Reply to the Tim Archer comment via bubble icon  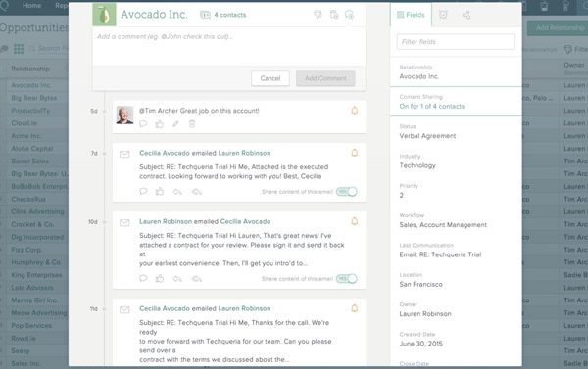coord(143,124)
